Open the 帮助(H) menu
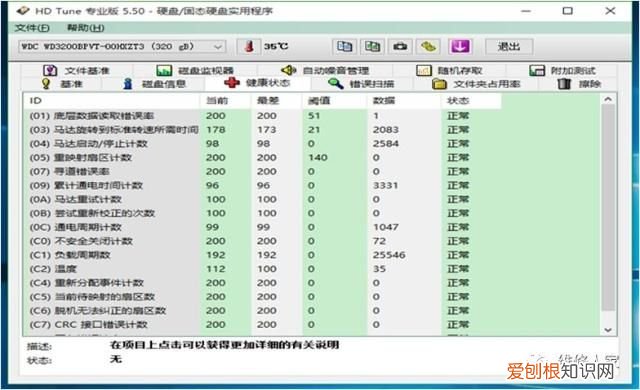640x390 pixels. [85, 28]
